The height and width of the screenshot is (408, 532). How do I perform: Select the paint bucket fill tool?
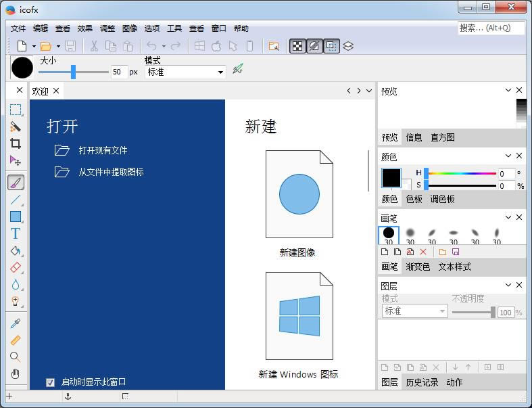[x=16, y=251]
